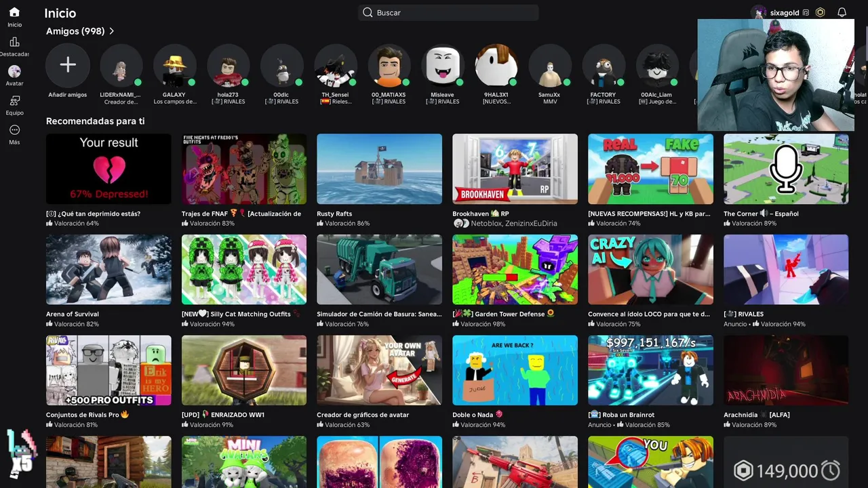
Task: Open Destacadas section in sidebar
Action: [14, 42]
